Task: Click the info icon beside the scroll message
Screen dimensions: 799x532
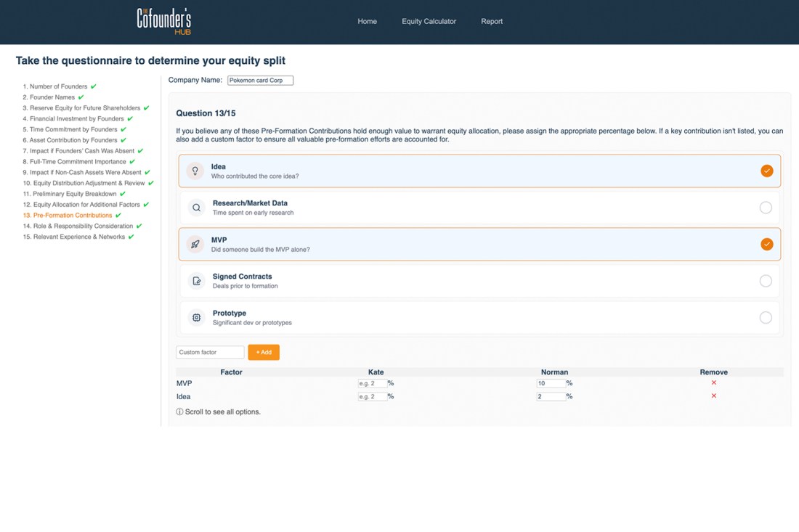Action: pyautogui.click(x=179, y=412)
